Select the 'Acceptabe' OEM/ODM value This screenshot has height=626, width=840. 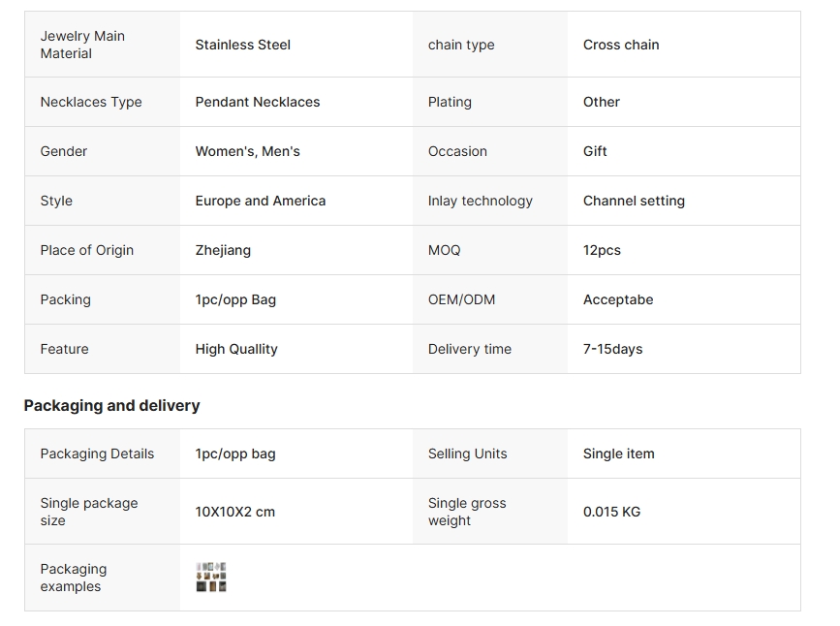[x=618, y=299]
